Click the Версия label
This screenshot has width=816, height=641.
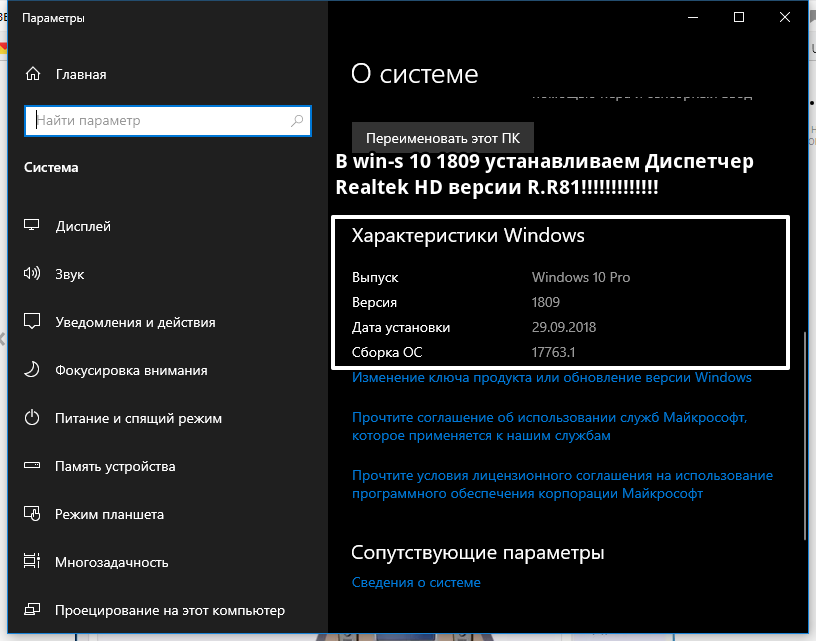tap(374, 302)
